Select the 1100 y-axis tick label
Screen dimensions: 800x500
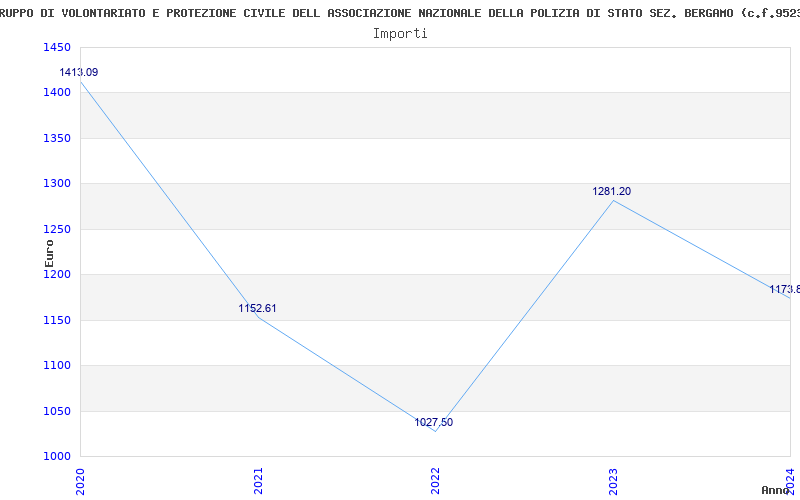pos(57,366)
